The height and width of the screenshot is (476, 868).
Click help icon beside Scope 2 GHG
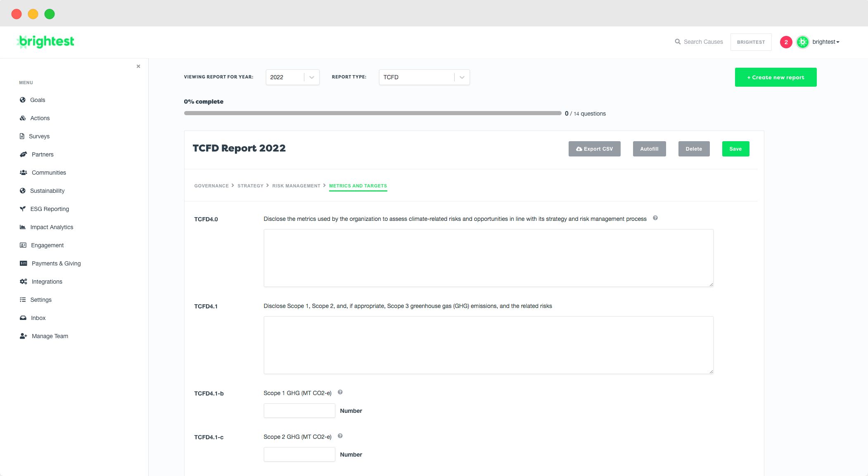click(x=340, y=436)
